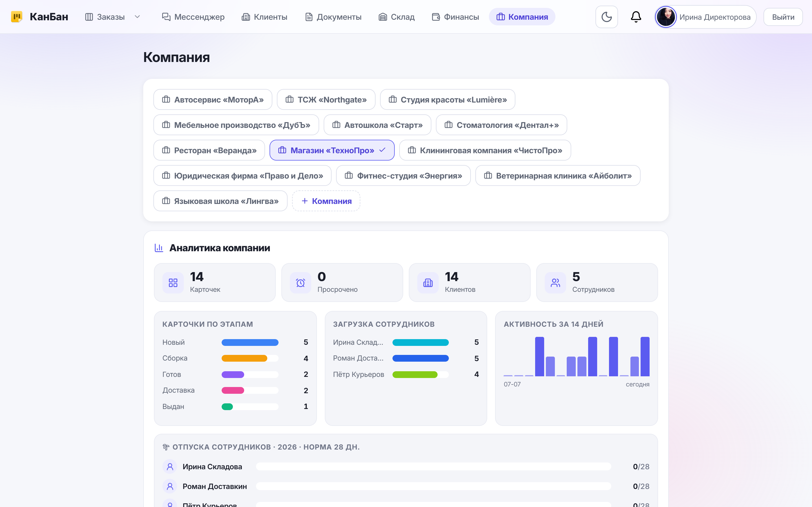Click the Просрочено alarm clock icon

[x=300, y=283]
